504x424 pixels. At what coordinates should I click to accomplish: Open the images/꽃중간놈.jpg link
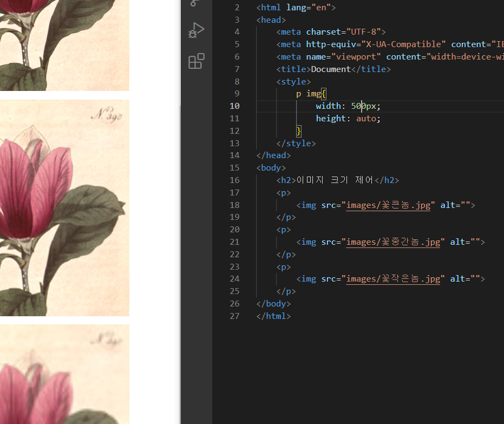point(393,242)
